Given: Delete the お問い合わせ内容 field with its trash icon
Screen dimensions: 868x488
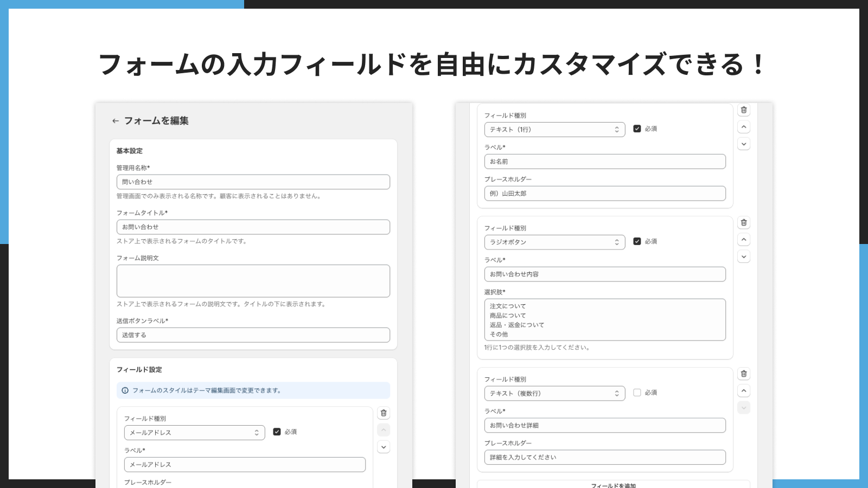Looking at the screenshot, I should click(744, 223).
